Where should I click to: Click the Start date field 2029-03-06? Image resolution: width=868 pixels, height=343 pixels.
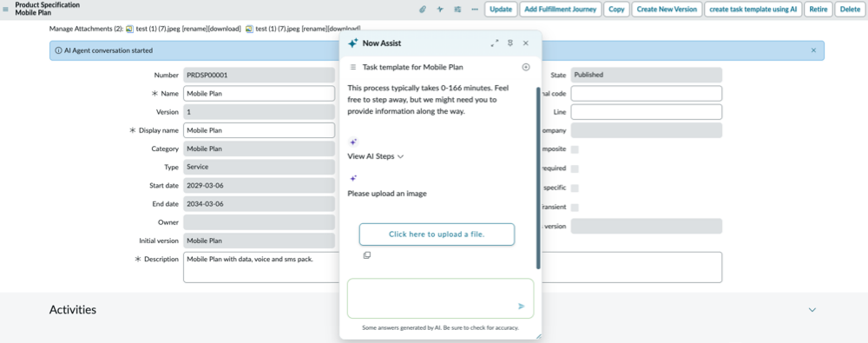click(x=259, y=185)
